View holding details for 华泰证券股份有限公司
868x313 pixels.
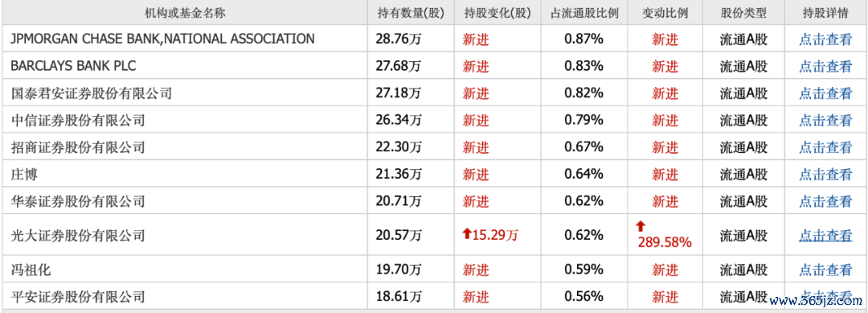tap(825, 200)
